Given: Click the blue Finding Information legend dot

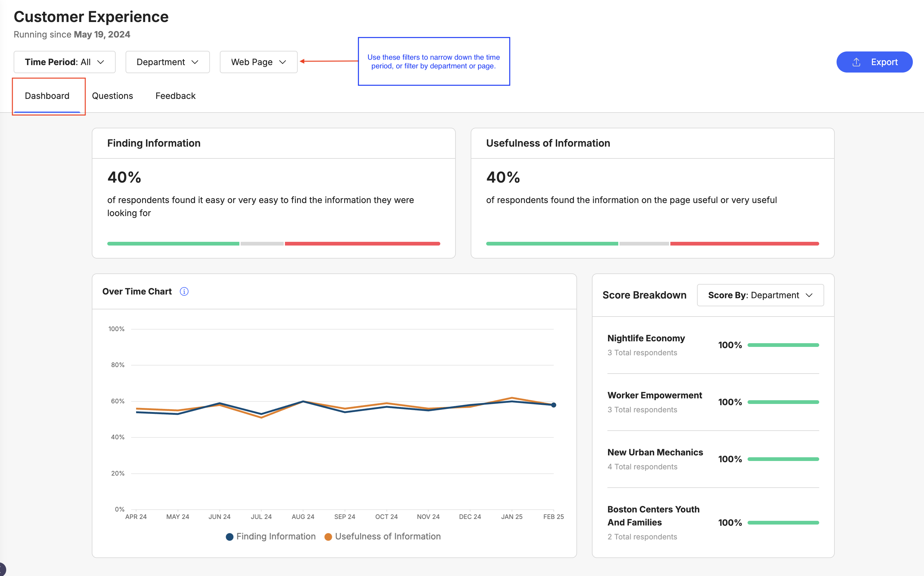Looking at the screenshot, I should tap(229, 537).
